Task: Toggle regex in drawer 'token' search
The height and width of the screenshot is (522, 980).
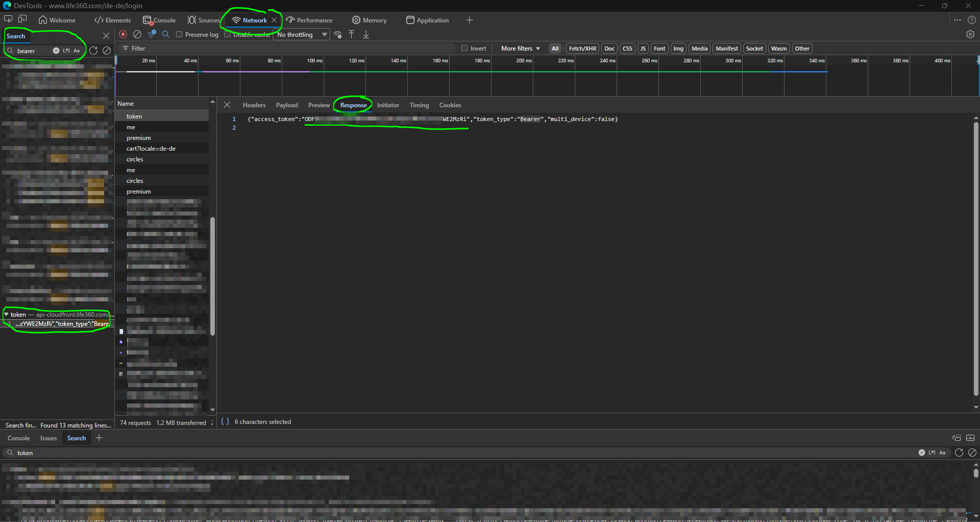Action: pyautogui.click(x=932, y=453)
